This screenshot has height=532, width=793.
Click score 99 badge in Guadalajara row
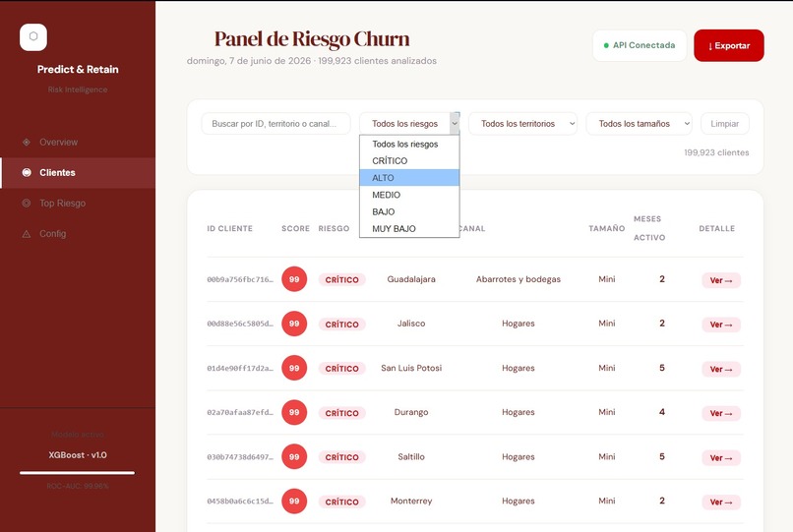[x=294, y=279]
